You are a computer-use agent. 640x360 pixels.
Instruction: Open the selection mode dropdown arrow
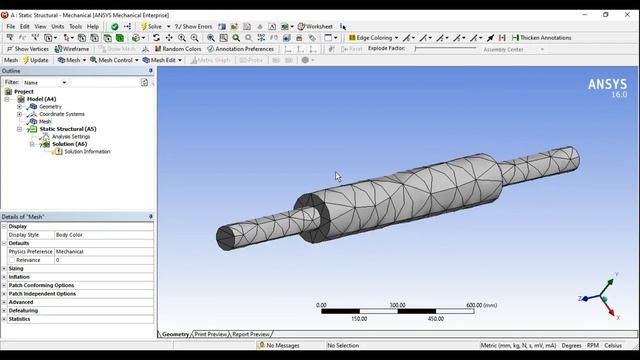click(73, 38)
